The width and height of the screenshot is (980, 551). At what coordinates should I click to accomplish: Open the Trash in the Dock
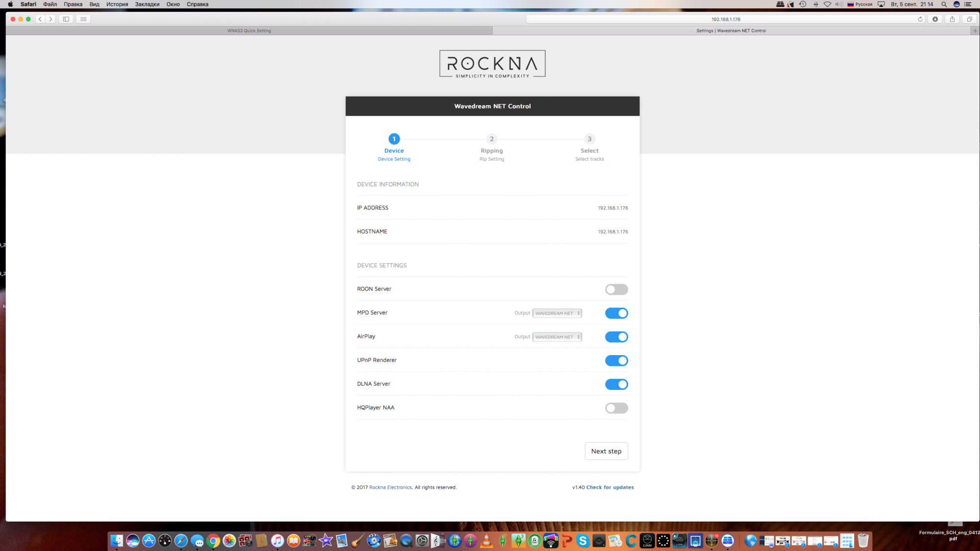[x=863, y=541]
